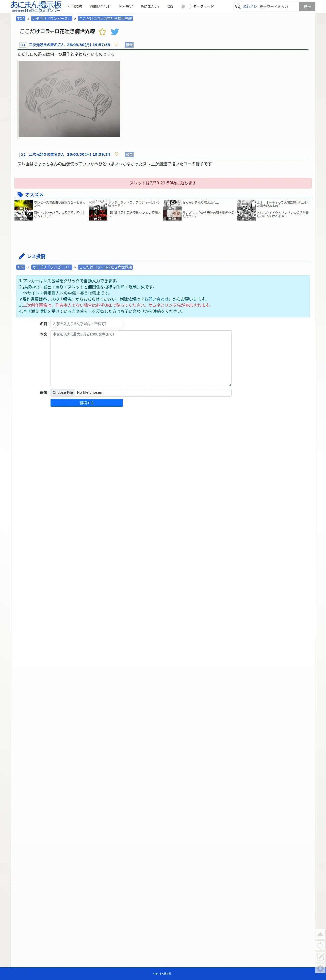
Task: Click the Choose File button for image upload
Action: pyautogui.click(x=63, y=393)
